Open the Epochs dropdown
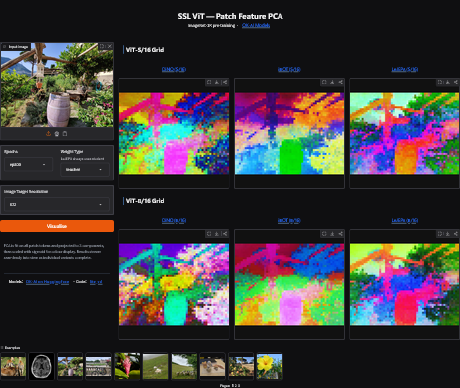Screen dimensions: 460x388 (x=28, y=164)
